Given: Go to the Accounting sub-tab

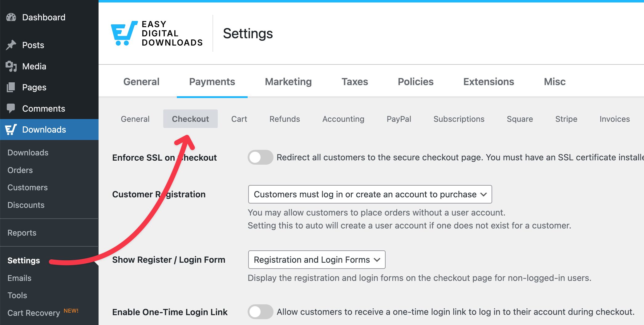Looking at the screenshot, I should coord(343,119).
